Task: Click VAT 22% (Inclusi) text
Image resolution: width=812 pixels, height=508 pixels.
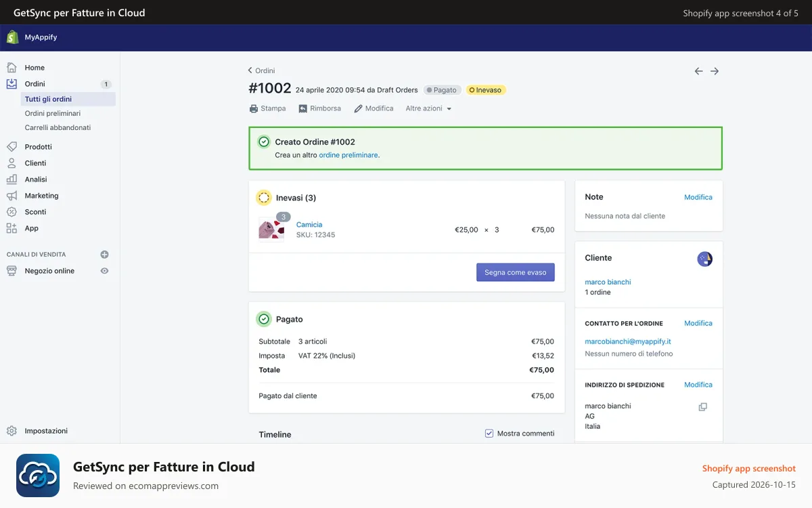Action: [x=327, y=356]
